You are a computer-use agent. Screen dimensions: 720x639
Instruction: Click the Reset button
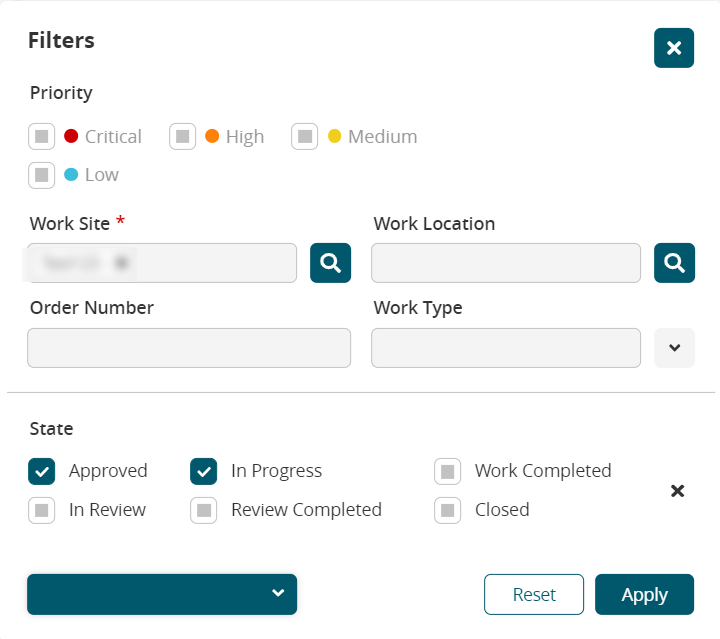click(534, 594)
